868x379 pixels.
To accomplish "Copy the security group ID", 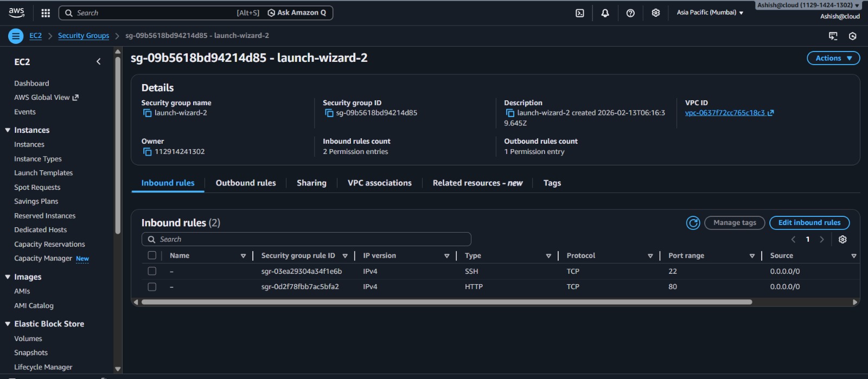I will pyautogui.click(x=329, y=113).
